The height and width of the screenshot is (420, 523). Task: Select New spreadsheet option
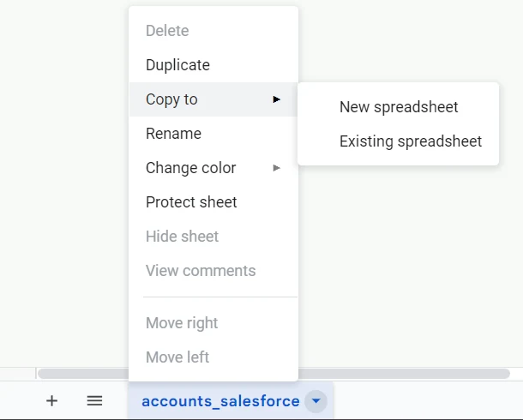tap(399, 107)
